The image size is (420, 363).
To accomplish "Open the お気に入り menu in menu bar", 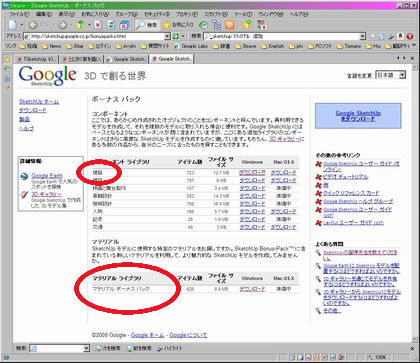I will [x=95, y=14].
